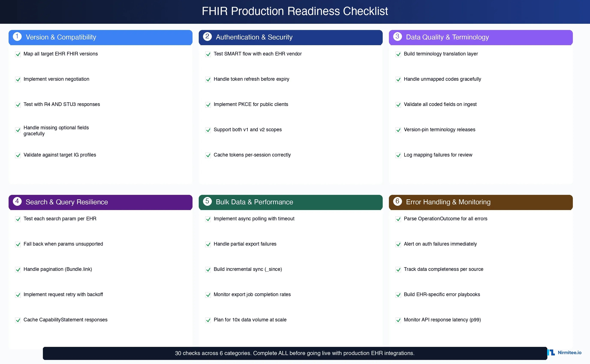Uncheck Cache tokens per-session correctly
The width and height of the screenshot is (590, 364).
click(208, 155)
